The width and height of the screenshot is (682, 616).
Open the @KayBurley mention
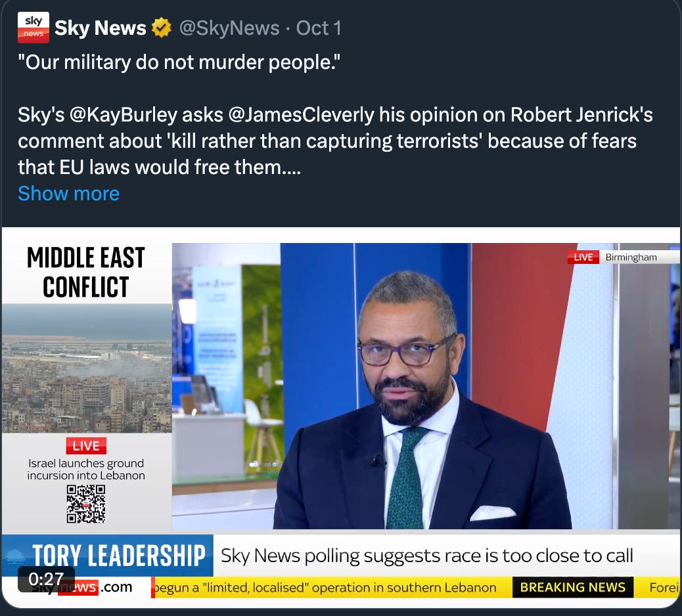click(123, 115)
